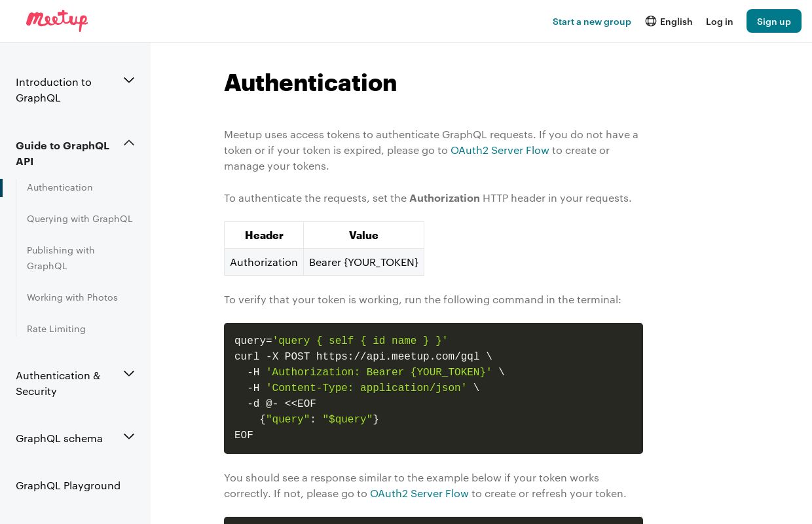Screen dimensions: 812x524
Task: Expand the Introduction to GraphQL section
Action: 129,80
